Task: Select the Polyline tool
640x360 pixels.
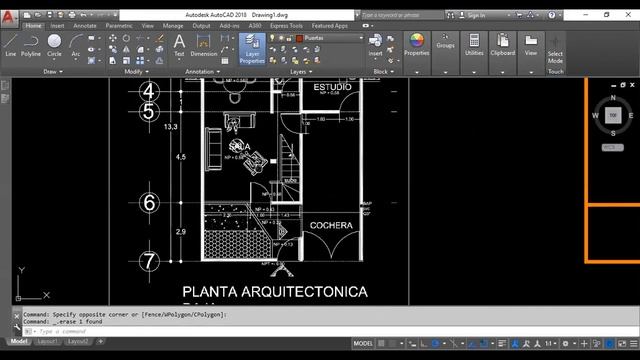Action: click(31, 45)
